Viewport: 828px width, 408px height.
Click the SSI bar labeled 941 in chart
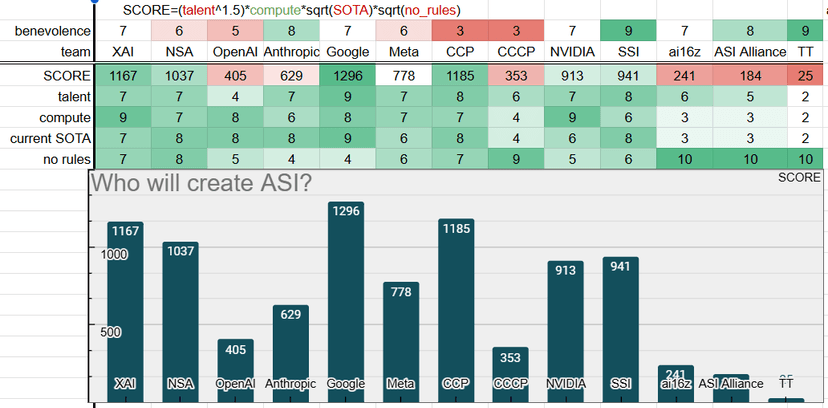621,330
